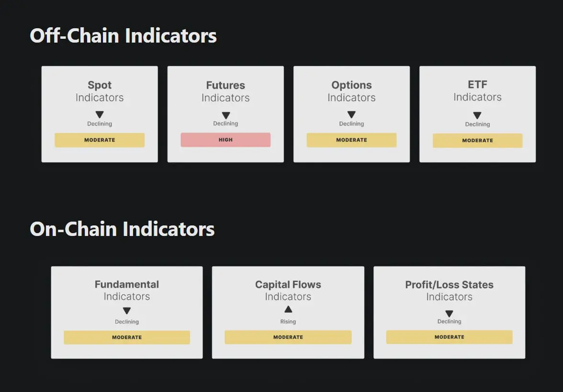Image resolution: width=563 pixels, height=392 pixels.
Task: Open the Futures Indicators card title
Action: point(225,91)
